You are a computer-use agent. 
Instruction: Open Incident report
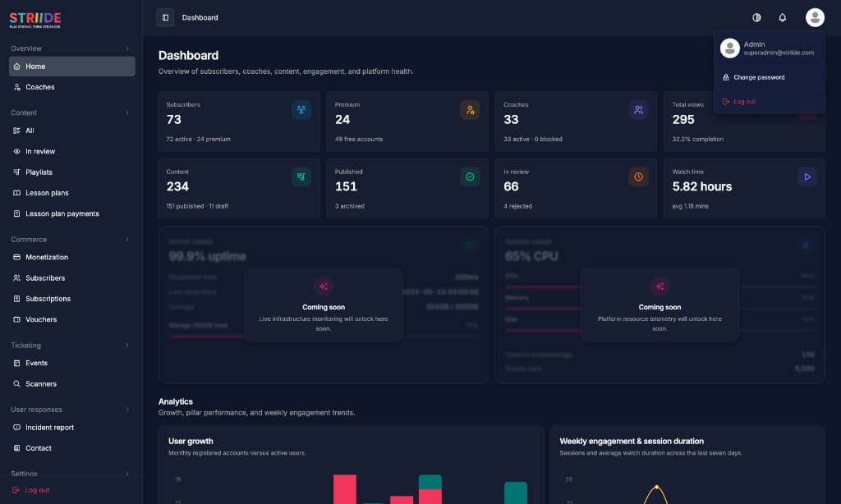[x=72, y=428]
